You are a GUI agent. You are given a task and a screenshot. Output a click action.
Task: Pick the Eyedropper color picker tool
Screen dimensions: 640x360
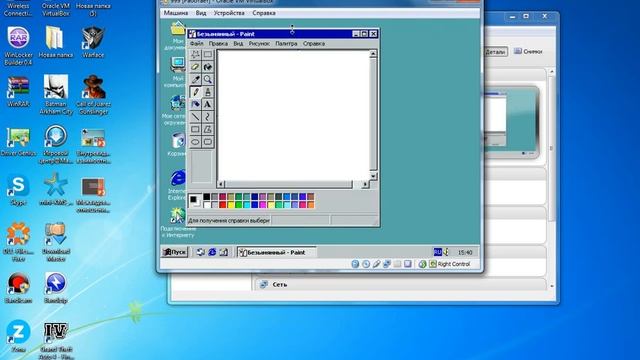point(195,79)
